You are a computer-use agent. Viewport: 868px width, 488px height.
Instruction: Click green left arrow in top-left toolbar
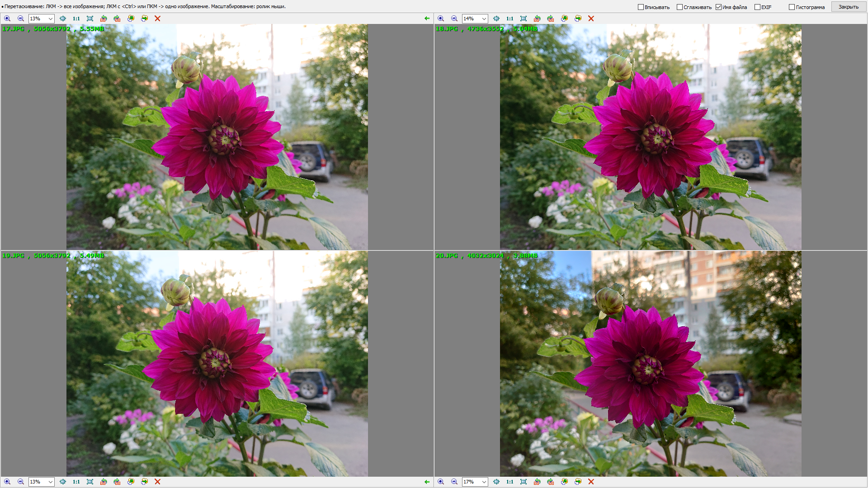(x=427, y=19)
